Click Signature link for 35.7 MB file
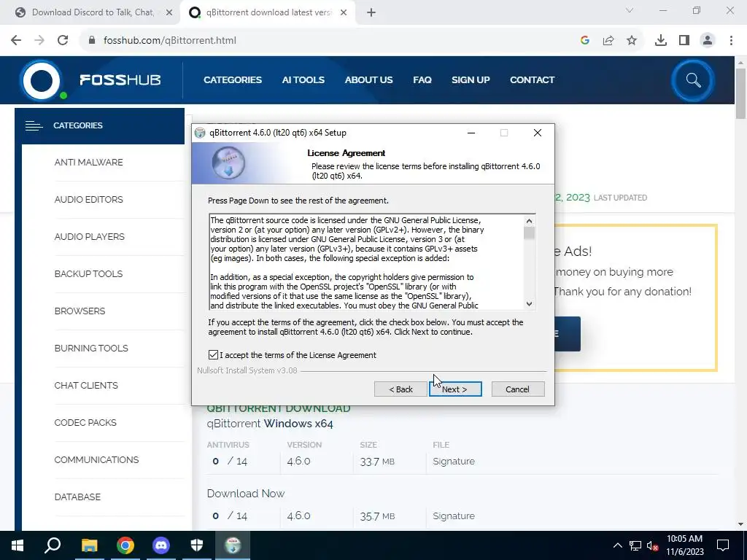747x560 pixels. (454, 516)
